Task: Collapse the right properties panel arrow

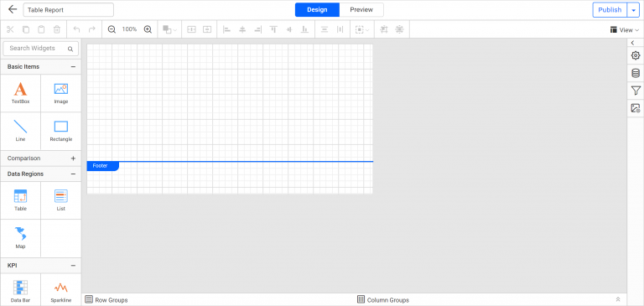Action: [x=632, y=43]
